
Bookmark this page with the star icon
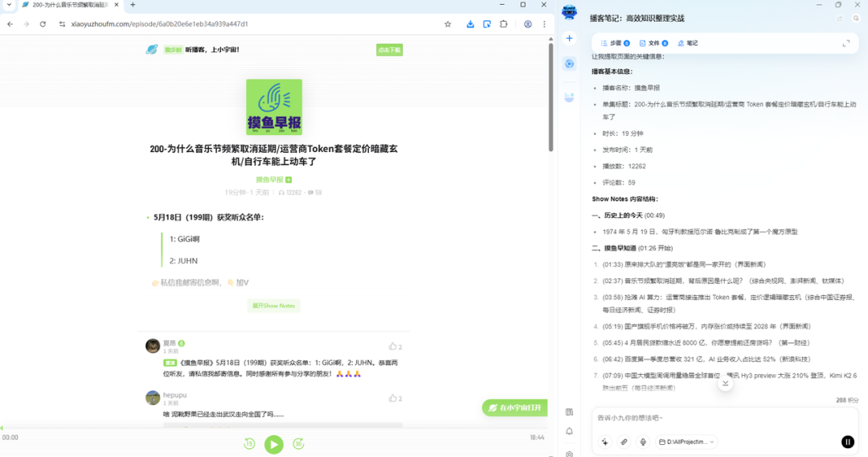tap(448, 24)
